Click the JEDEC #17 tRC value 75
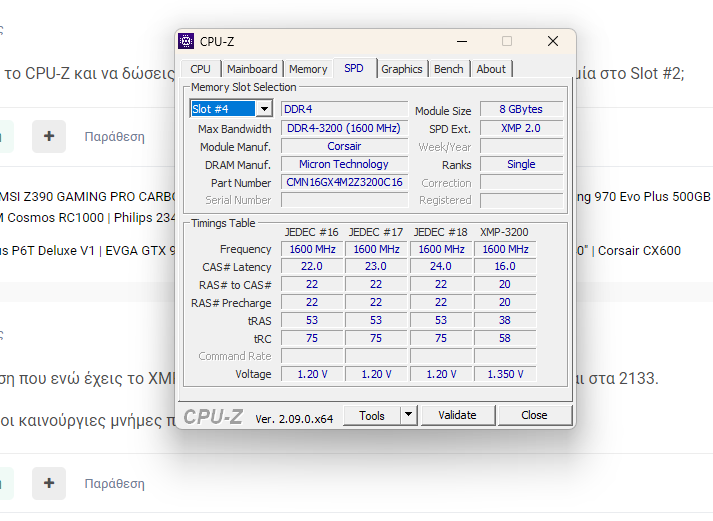 (x=376, y=338)
